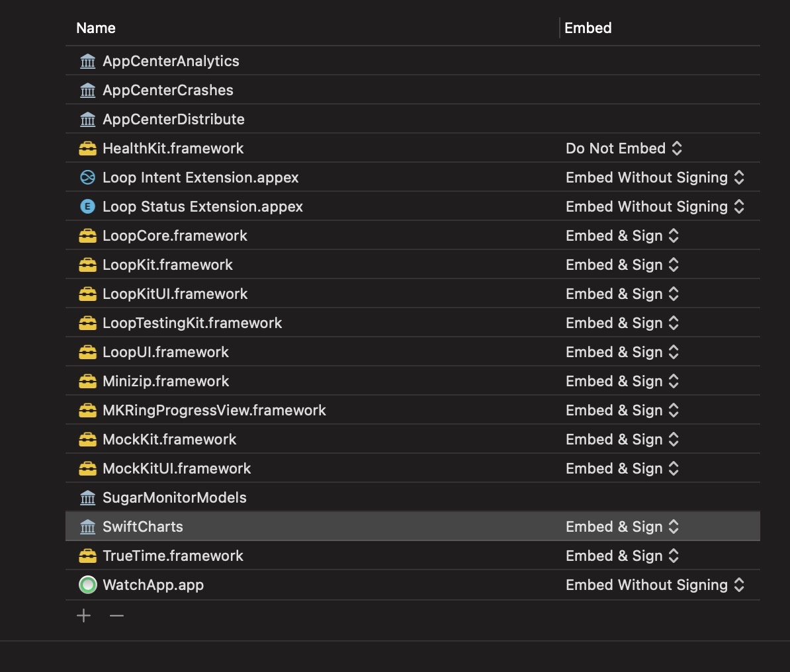Select the MockKit.framework name text
Image resolution: width=790 pixels, height=672 pixels.
tap(169, 440)
